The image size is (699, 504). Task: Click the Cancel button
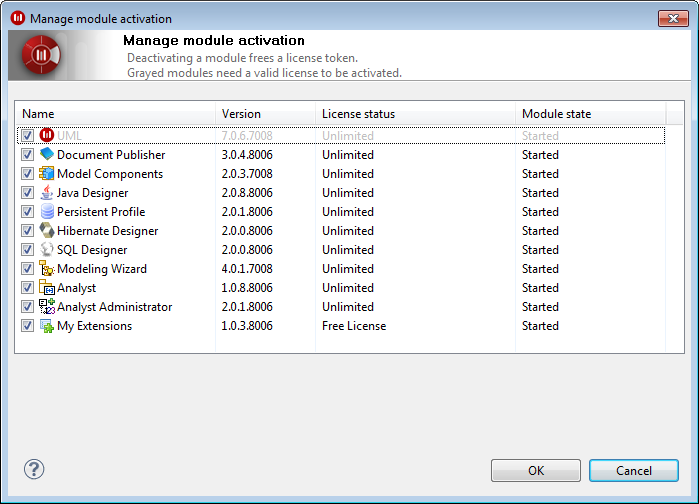(633, 471)
